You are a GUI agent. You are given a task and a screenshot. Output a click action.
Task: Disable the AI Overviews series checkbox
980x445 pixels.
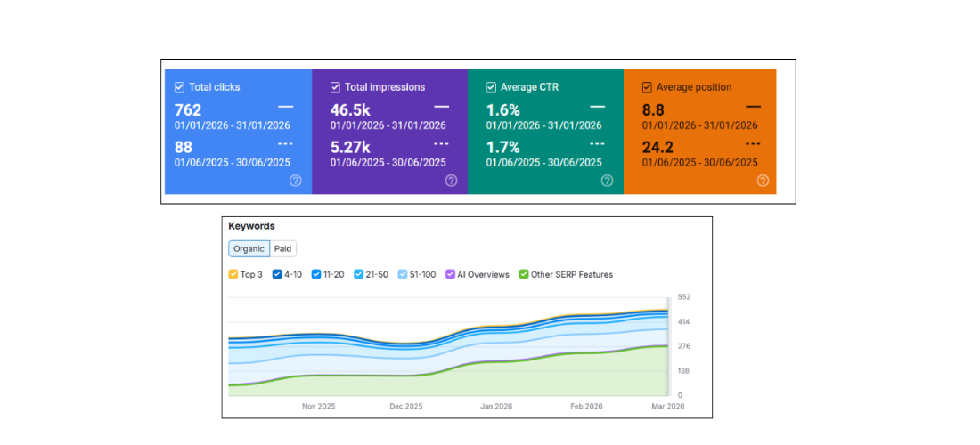tap(450, 275)
